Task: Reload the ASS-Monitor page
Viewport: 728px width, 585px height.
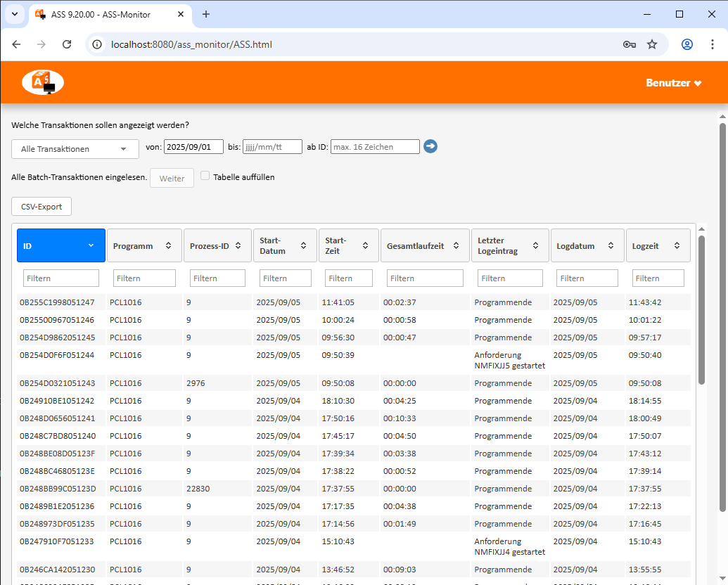Action: point(67,44)
